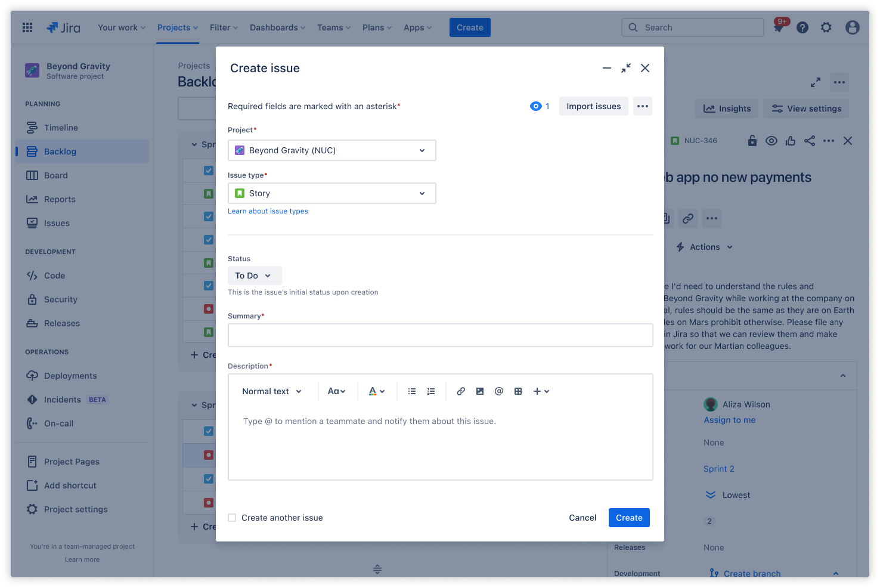
Task: Insert a link using the editor toolbar
Action: [x=461, y=391]
